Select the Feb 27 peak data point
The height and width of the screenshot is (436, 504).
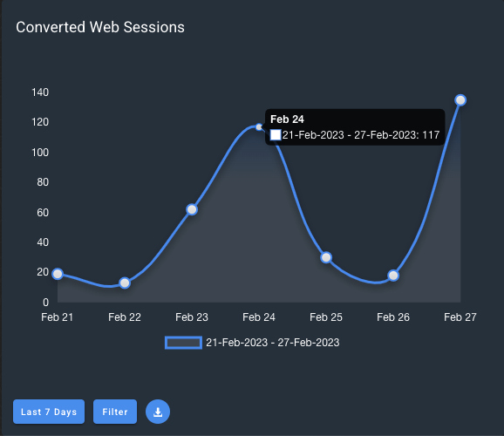[x=460, y=100]
